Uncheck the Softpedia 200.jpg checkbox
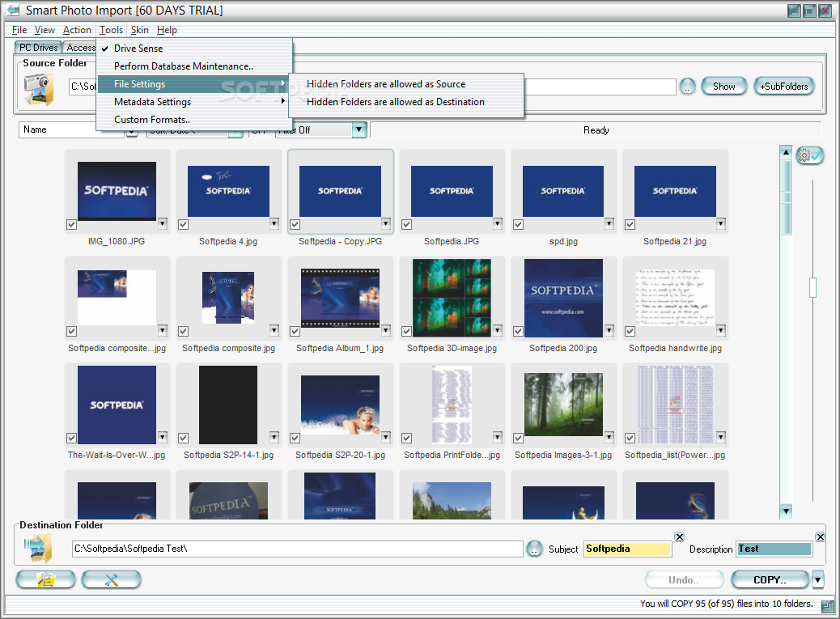 coord(518,332)
